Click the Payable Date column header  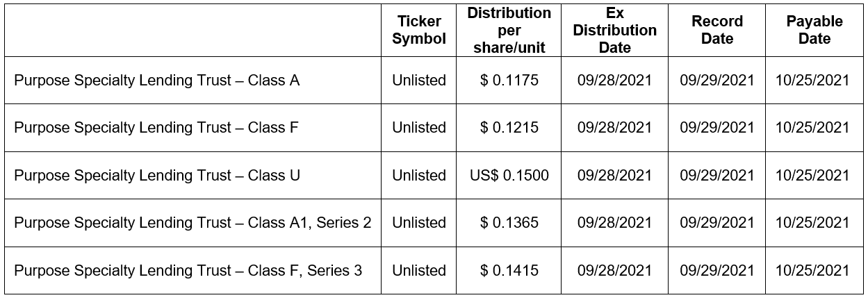(814, 30)
